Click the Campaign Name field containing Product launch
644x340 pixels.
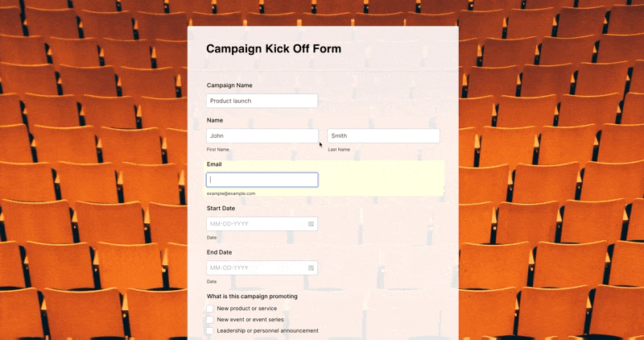tap(262, 101)
